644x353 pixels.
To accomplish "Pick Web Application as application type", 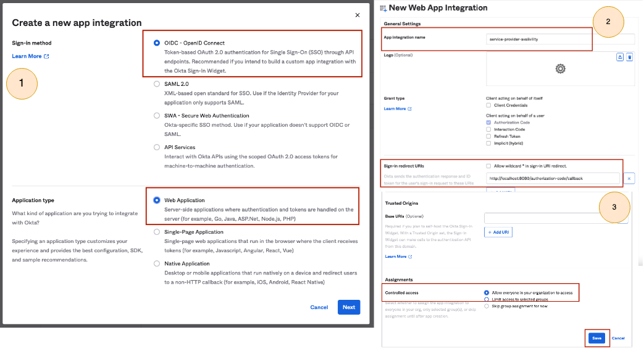I will point(157,200).
